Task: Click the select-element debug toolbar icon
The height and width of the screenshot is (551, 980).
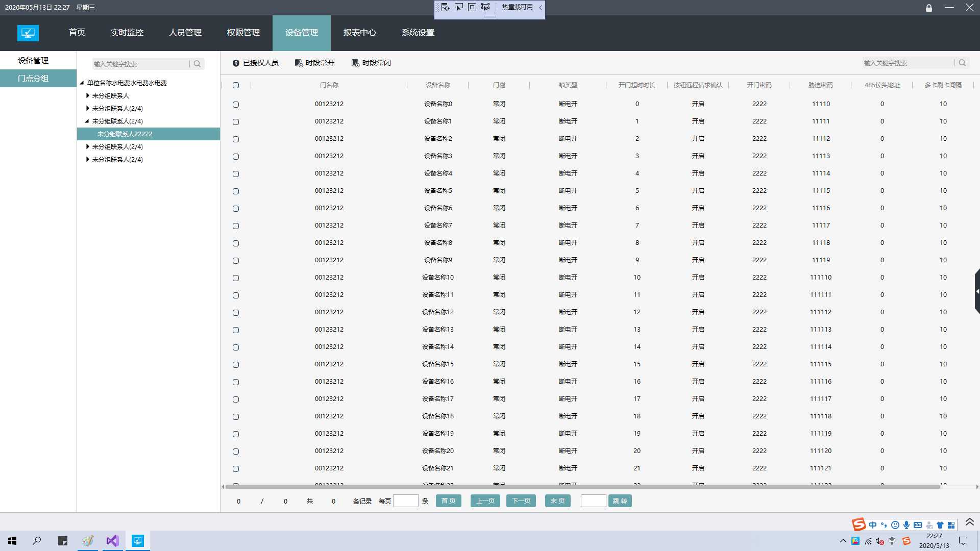Action: coord(458,7)
